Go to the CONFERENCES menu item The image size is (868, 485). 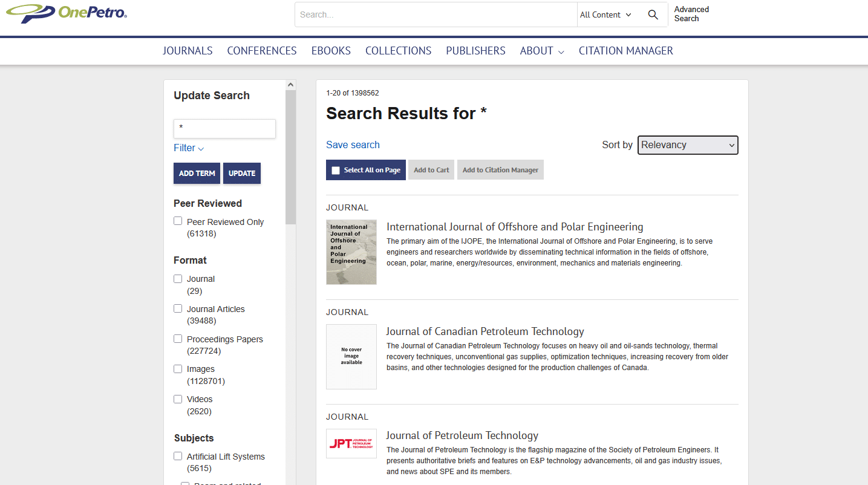[x=262, y=51]
